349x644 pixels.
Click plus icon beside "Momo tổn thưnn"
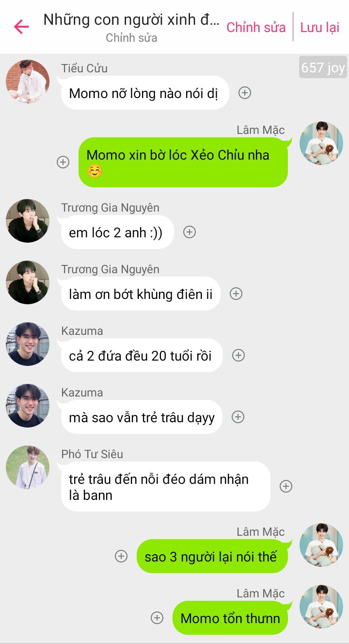(x=157, y=618)
